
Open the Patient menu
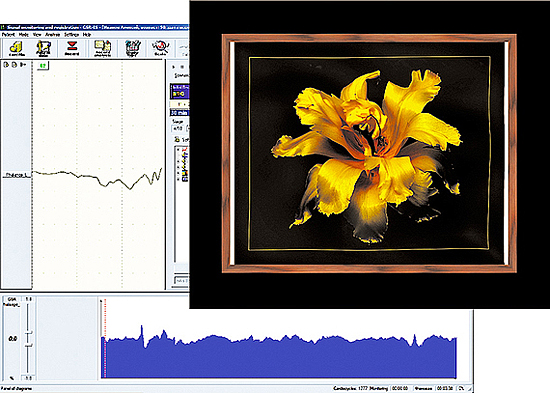[8, 35]
